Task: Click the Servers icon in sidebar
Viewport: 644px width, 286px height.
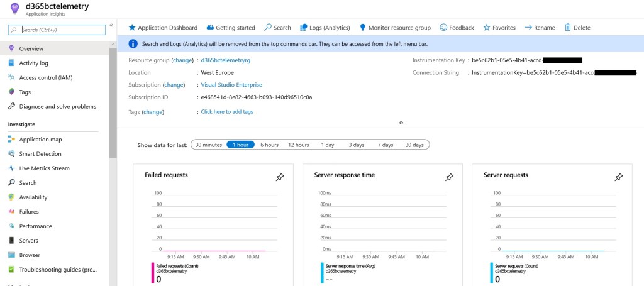Action: [x=11, y=241]
